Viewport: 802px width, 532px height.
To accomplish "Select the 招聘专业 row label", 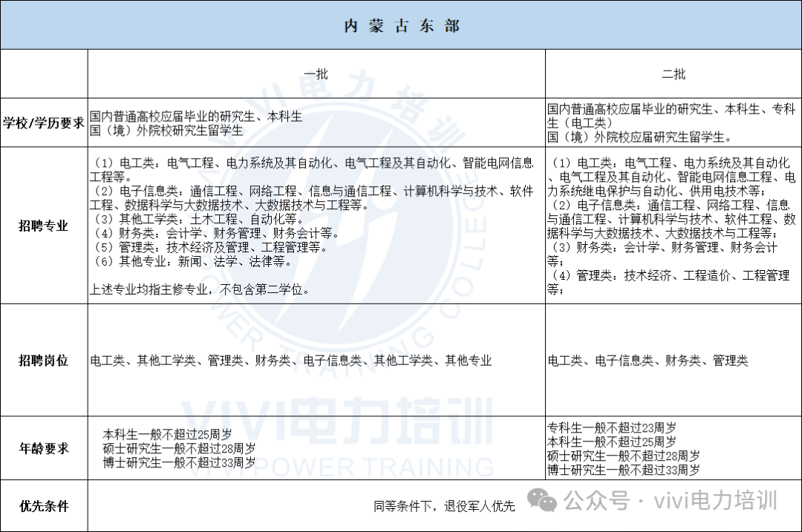I will tap(44, 226).
